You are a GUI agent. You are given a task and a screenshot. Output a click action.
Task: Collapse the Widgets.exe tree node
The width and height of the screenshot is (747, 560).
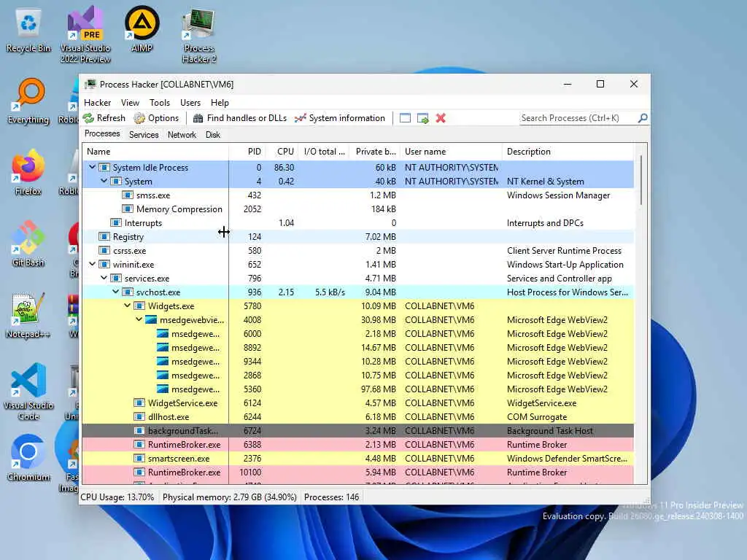pyautogui.click(x=127, y=306)
